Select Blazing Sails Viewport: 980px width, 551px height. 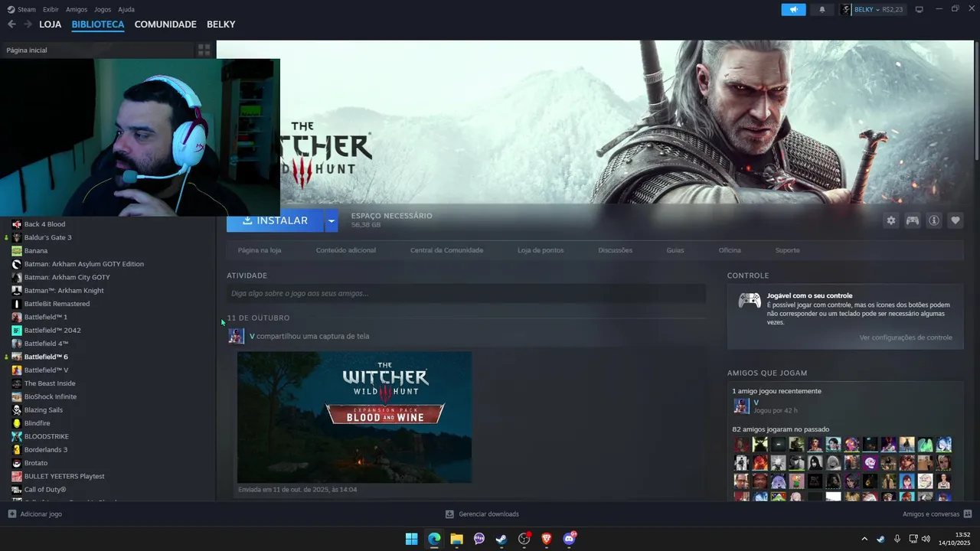pos(43,409)
